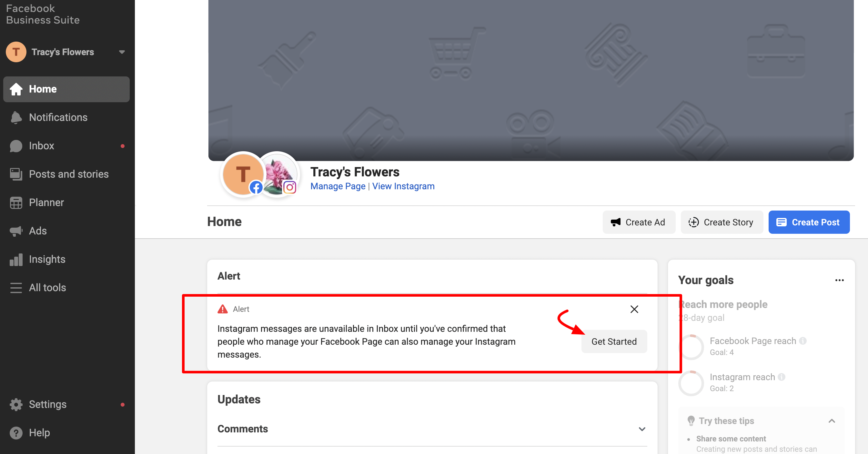Open the Manage Page link
This screenshot has width=868, height=454.
pyautogui.click(x=338, y=186)
